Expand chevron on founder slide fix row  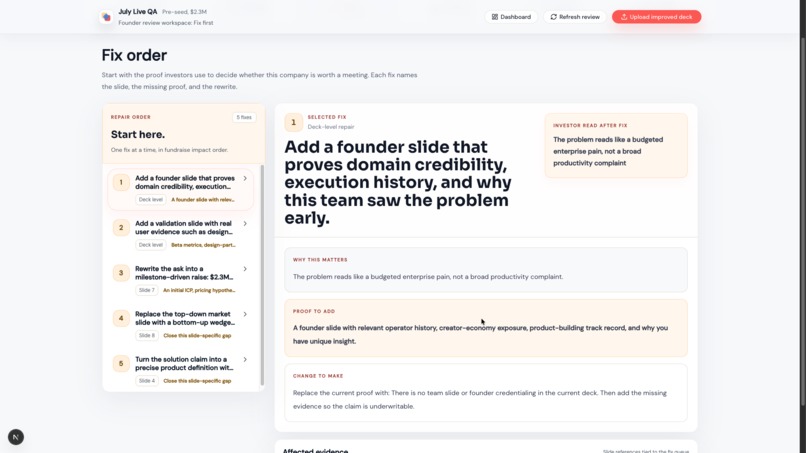[x=245, y=178]
